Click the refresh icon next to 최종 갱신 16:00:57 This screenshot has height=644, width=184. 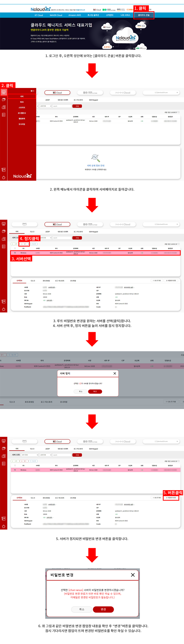point(179,112)
